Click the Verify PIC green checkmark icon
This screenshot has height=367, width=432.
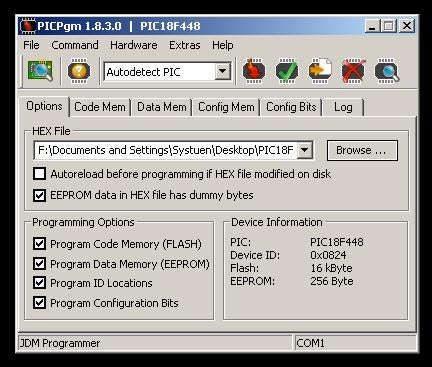point(287,71)
